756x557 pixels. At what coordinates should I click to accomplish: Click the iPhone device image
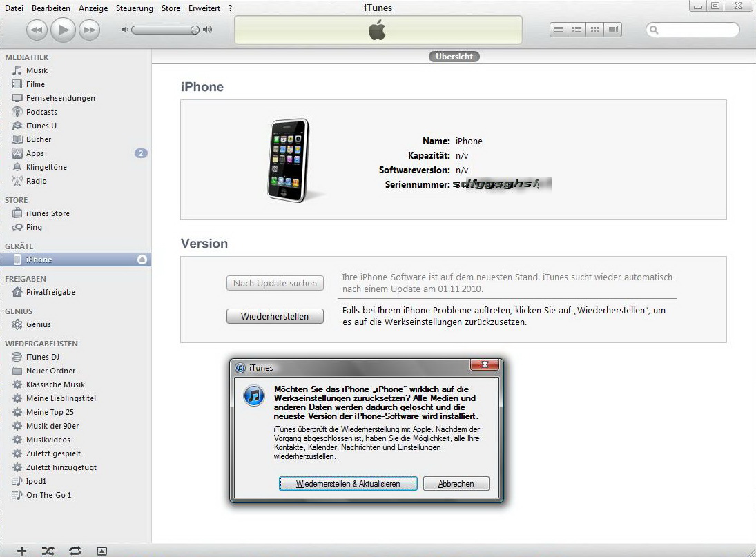[x=289, y=160]
